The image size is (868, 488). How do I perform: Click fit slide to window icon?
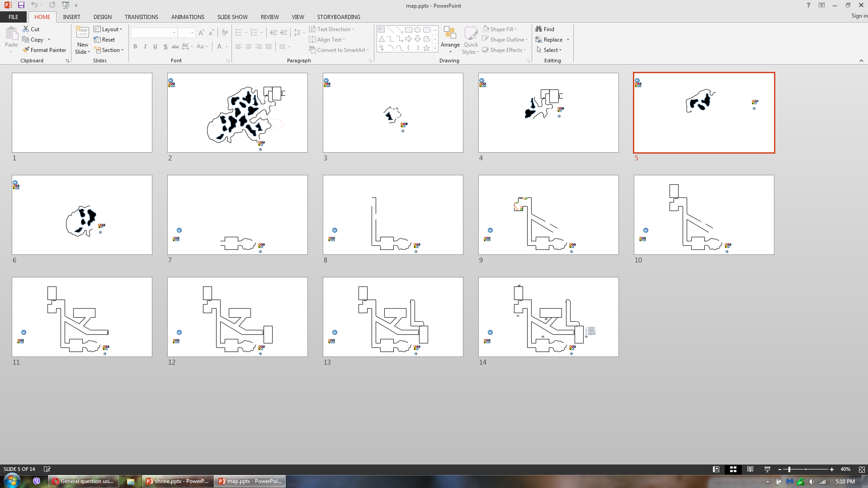click(x=862, y=469)
